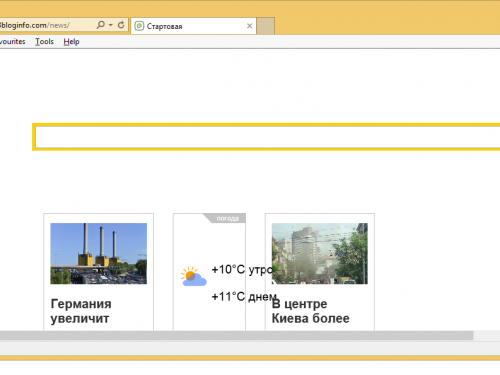The width and height of the screenshot is (500, 375).
Task: Click the search magnifier in address bar
Action: tap(100, 25)
